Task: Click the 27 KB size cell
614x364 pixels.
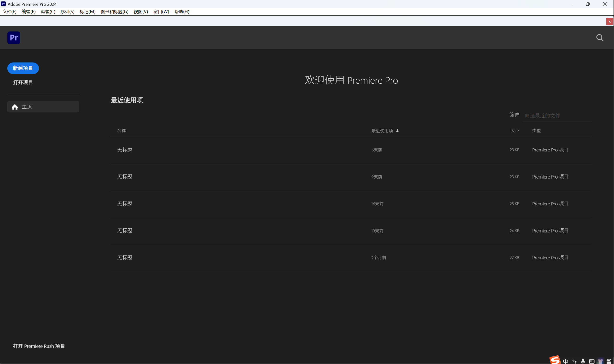Action: [514, 258]
